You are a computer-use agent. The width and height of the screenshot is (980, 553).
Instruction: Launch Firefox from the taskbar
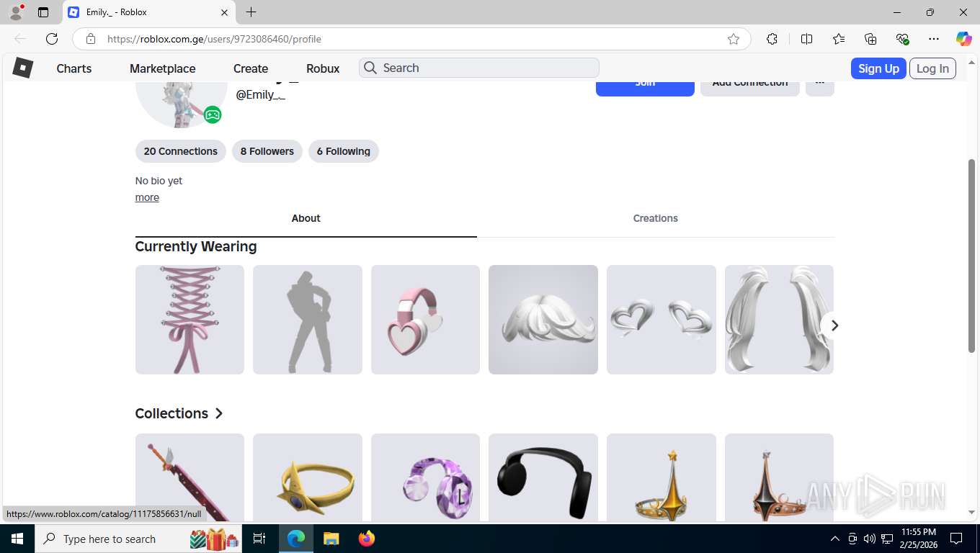click(367, 539)
